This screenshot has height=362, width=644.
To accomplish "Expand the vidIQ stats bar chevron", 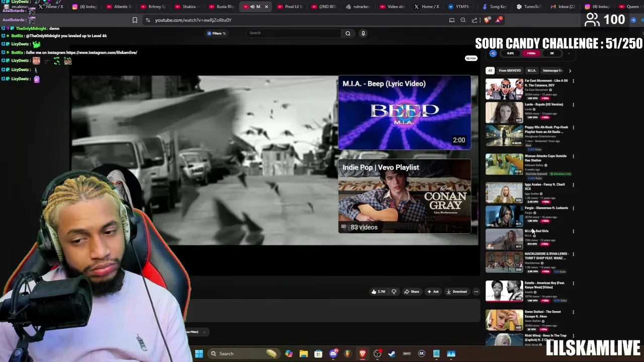I will pos(569,53).
